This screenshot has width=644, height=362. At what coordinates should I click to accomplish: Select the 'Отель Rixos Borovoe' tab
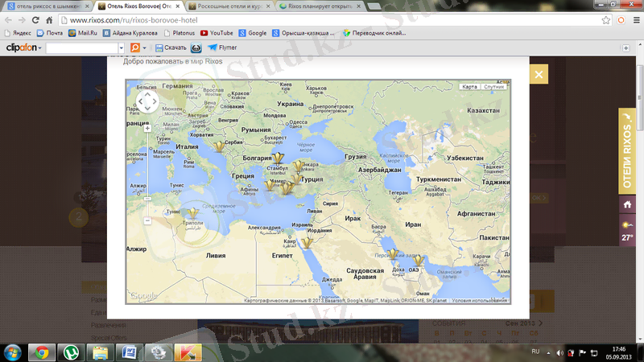[138, 6]
